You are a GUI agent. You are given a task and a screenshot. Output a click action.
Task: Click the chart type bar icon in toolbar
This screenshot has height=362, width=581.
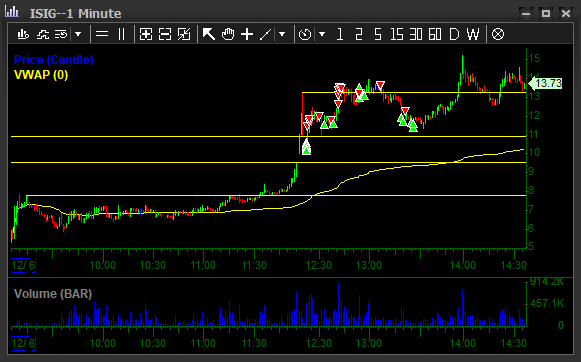click(23, 34)
